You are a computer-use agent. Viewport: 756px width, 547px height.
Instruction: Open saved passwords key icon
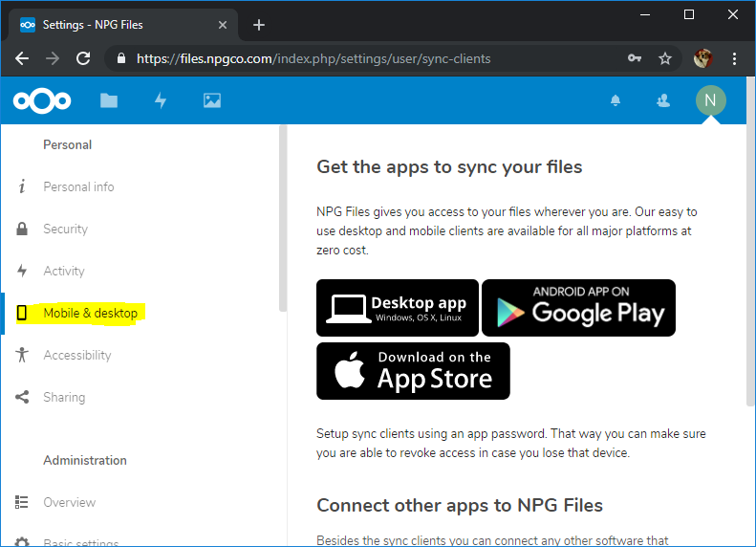click(635, 59)
